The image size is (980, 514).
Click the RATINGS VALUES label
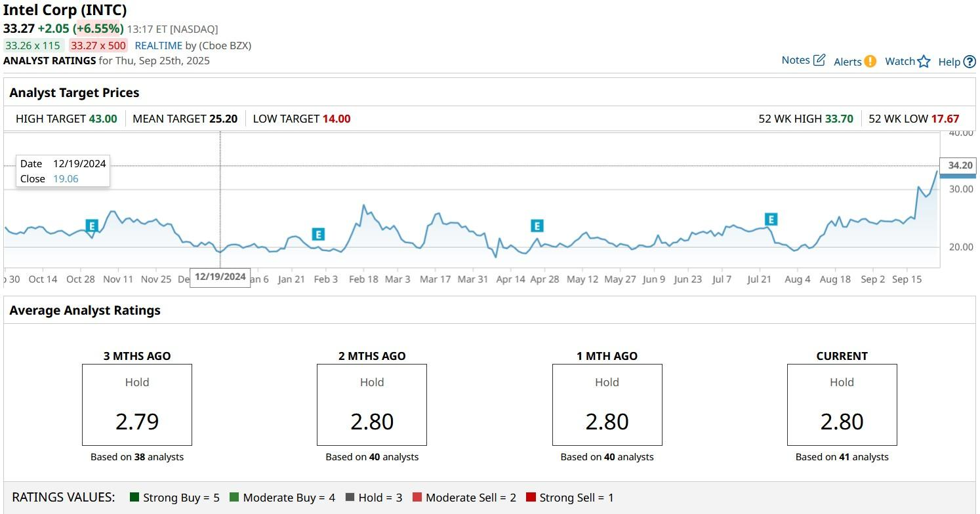[x=64, y=498]
